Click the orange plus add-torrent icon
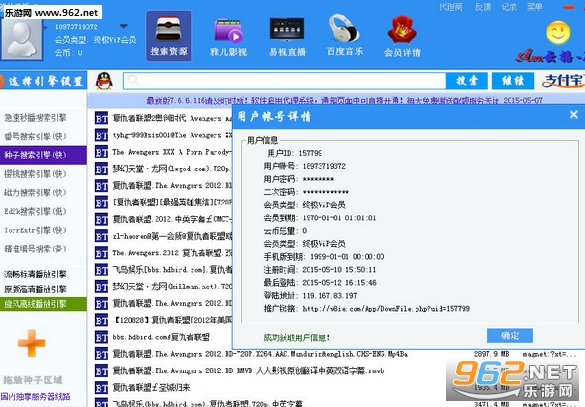The width and height of the screenshot is (585, 407). tap(32, 343)
